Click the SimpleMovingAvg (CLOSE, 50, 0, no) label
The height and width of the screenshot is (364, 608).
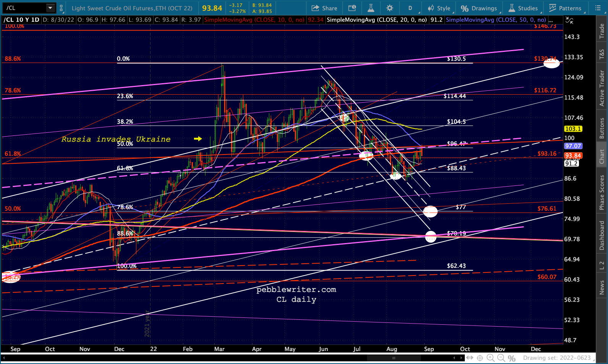pyautogui.click(x=496, y=20)
